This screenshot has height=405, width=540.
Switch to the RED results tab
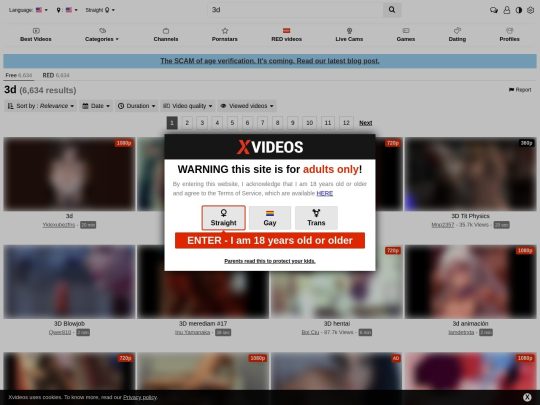(x=56, y=75)
